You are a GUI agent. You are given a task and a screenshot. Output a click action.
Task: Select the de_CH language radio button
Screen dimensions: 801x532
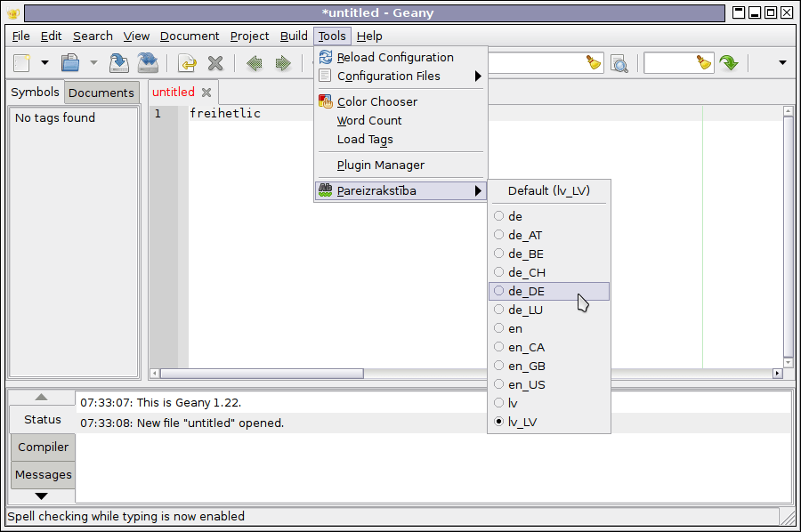pyautogui.click(x=498, y=272)
